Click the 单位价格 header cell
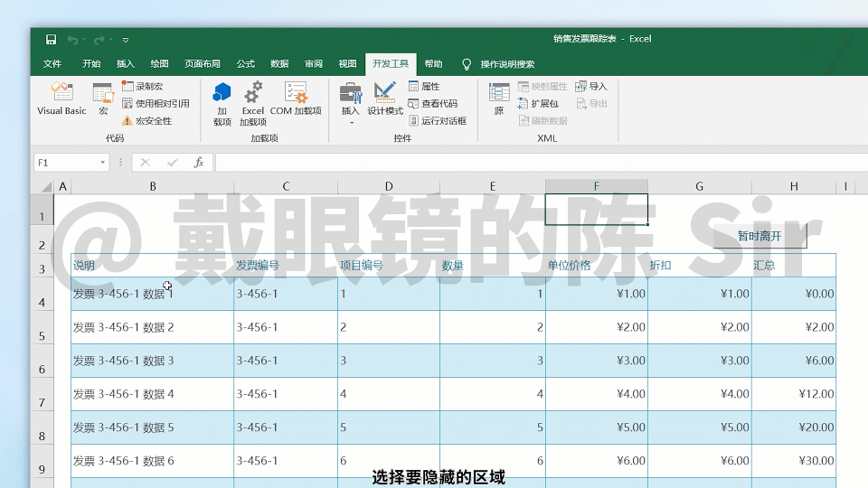Image resolution: width=868 pixels, height=488 pixels. [x=597, y=266]
